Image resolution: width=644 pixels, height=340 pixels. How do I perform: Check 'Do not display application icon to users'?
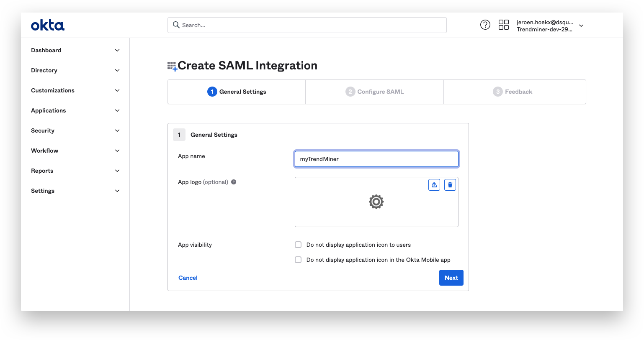click(298, 245)
